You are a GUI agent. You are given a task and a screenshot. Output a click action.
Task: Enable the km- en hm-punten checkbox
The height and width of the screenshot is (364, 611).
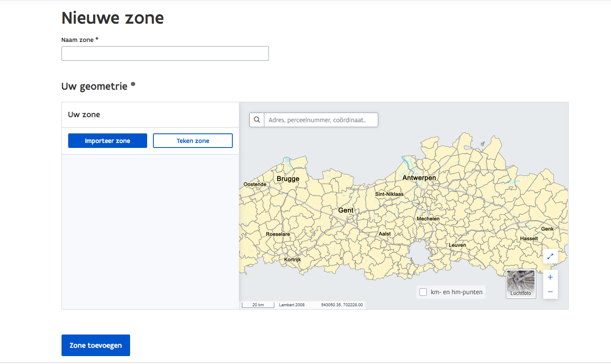point(423,292)
